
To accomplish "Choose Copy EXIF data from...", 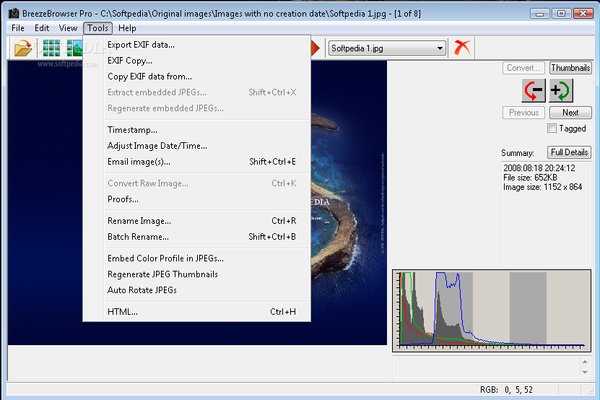I will tap(197, 77).
